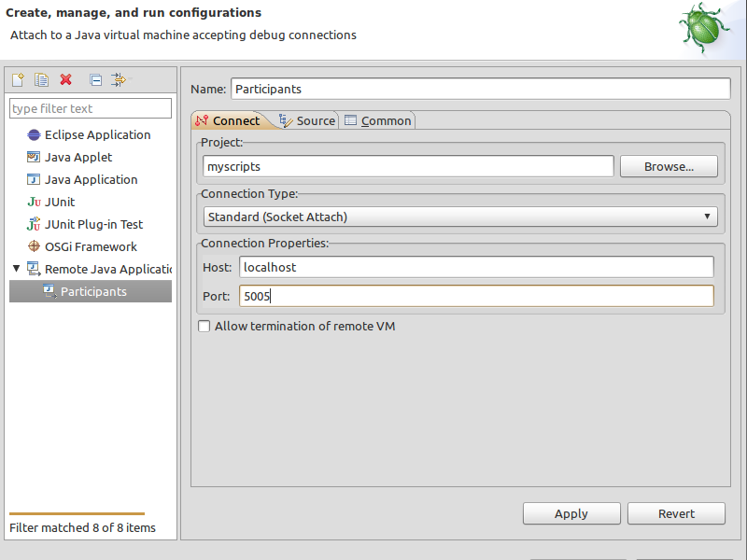The image size is (747, 560).
Task: Click the Name input field
Action: tap(481, 89)
